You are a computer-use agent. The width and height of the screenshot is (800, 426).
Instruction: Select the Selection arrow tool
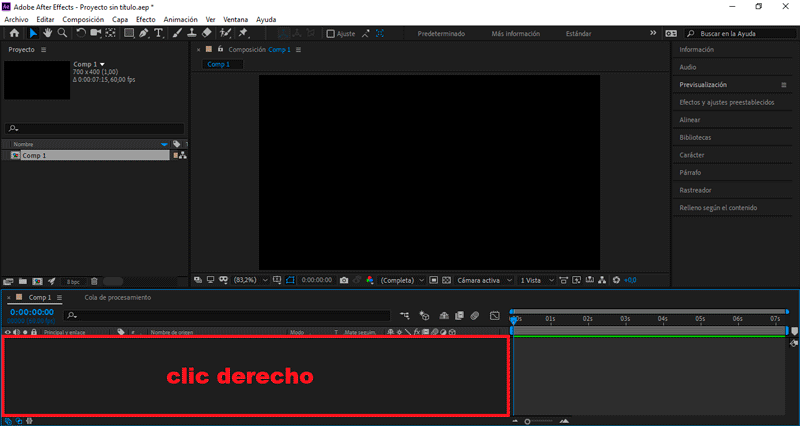pyautogui.click(x=33, y=33)
